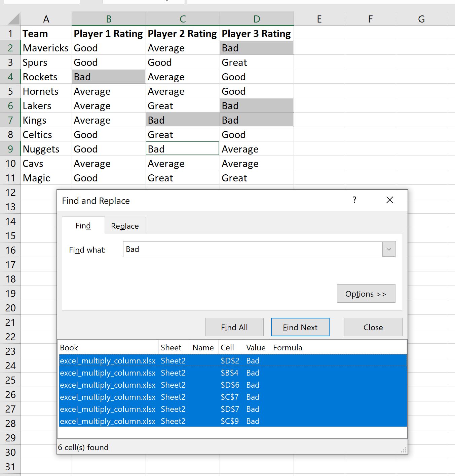
Task: Select the $D$2 result row
Action: pyautogui.click(x=233, y=360)
